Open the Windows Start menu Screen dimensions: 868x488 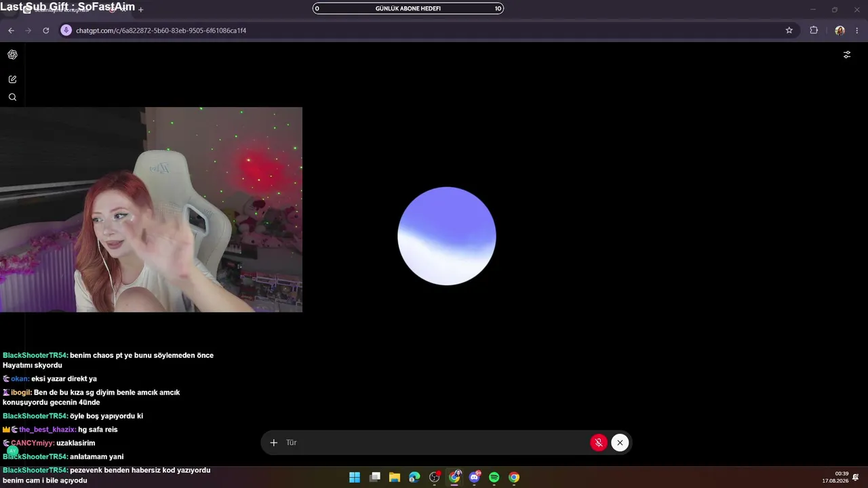pyautogui.click(x=355, y=477)
